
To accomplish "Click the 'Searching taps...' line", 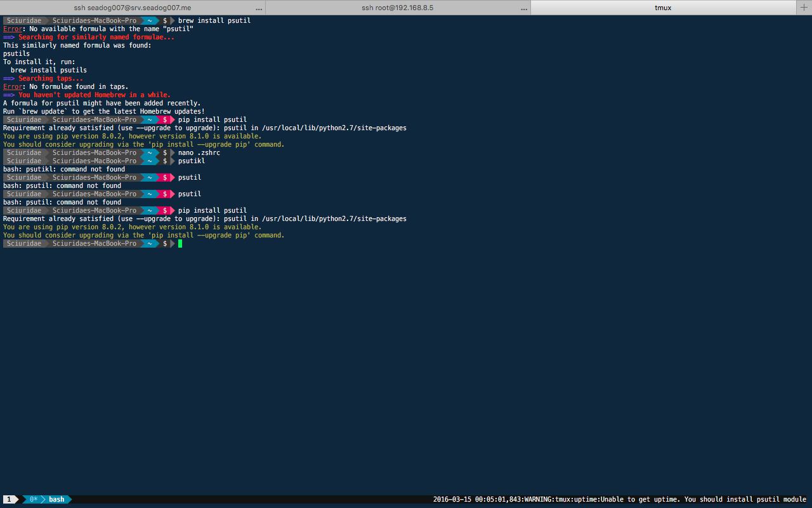I will 43,78.
